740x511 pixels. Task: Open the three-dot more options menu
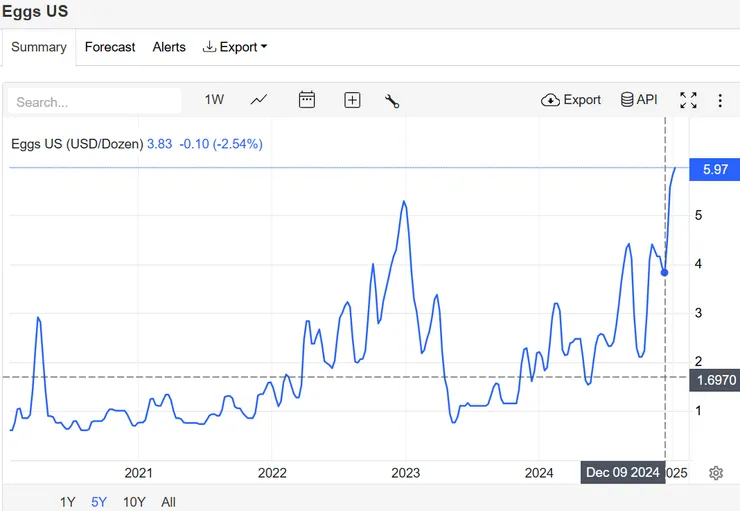[720, 100]
